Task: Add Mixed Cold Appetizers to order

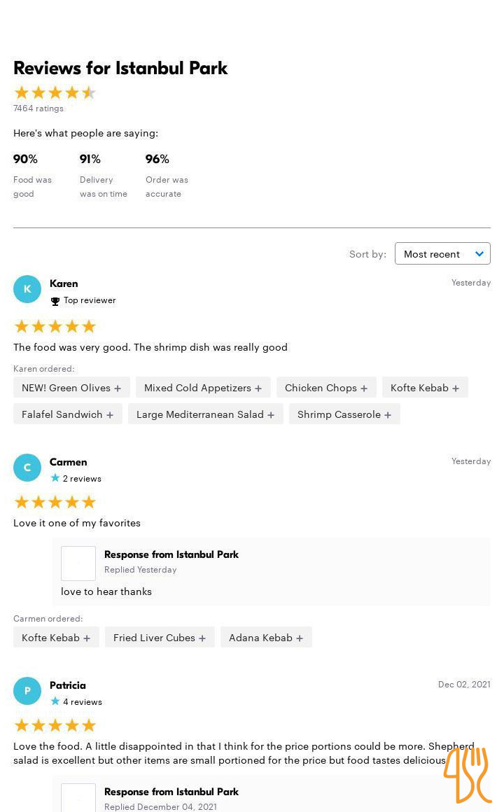Action: [203, 388]
